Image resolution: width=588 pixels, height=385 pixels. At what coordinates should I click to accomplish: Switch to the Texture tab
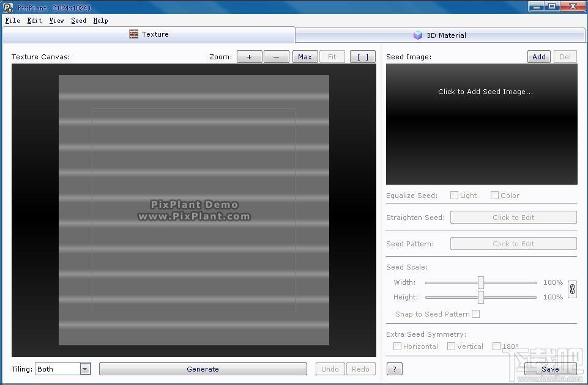[149, 34]
